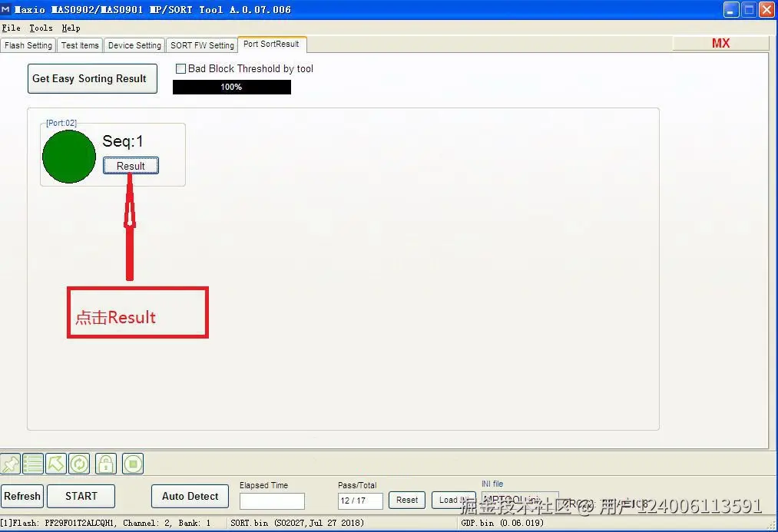Click the INI file label
Image resolution: width=778 pixels, height=532 pixels.
tap(492, 484)
